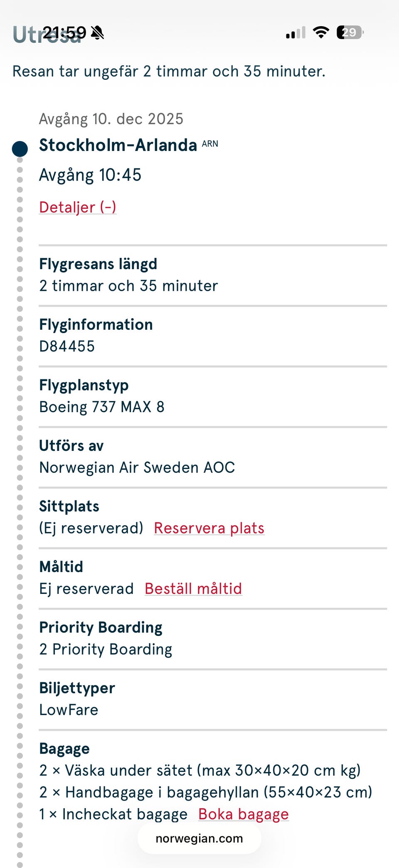Tap the battery level indicator

(350, 32)
